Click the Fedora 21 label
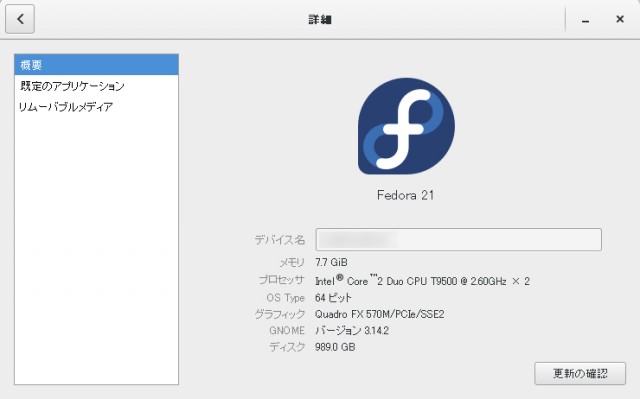640x399 pixels. click(x=405, y=195)
